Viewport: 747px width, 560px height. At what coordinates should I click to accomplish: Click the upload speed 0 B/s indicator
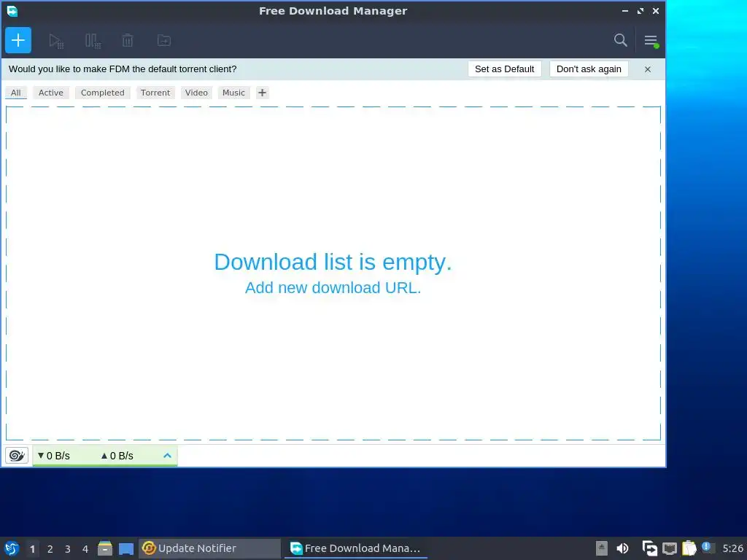point(117,456)
